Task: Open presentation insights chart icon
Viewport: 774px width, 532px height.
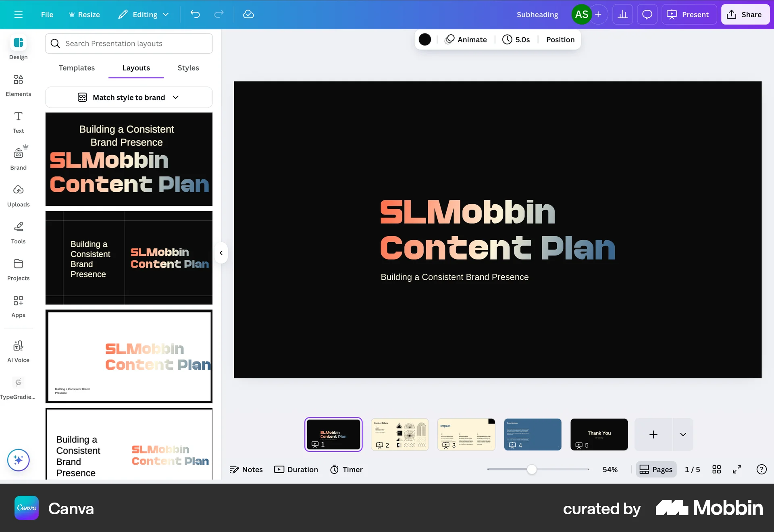Action: coord(622,14)
